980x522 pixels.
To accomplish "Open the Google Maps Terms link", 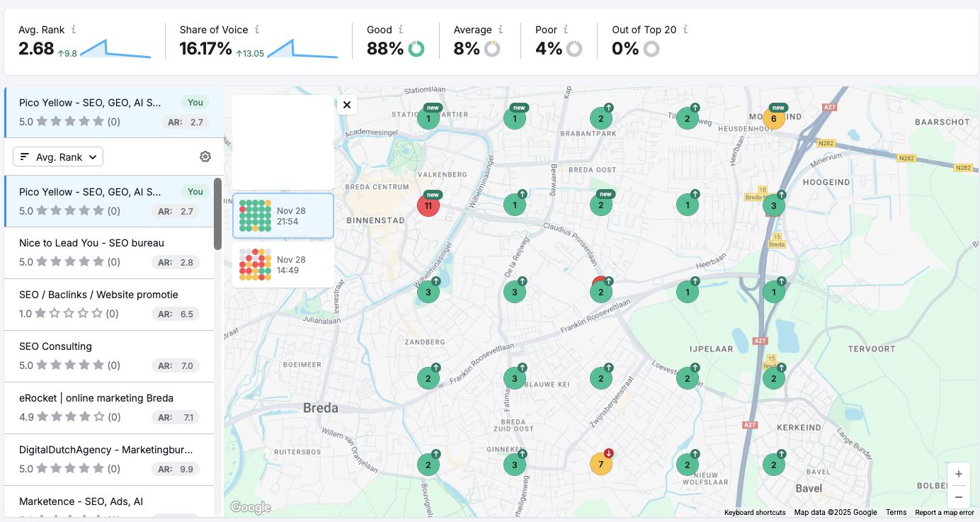I will tap(896, 512).
